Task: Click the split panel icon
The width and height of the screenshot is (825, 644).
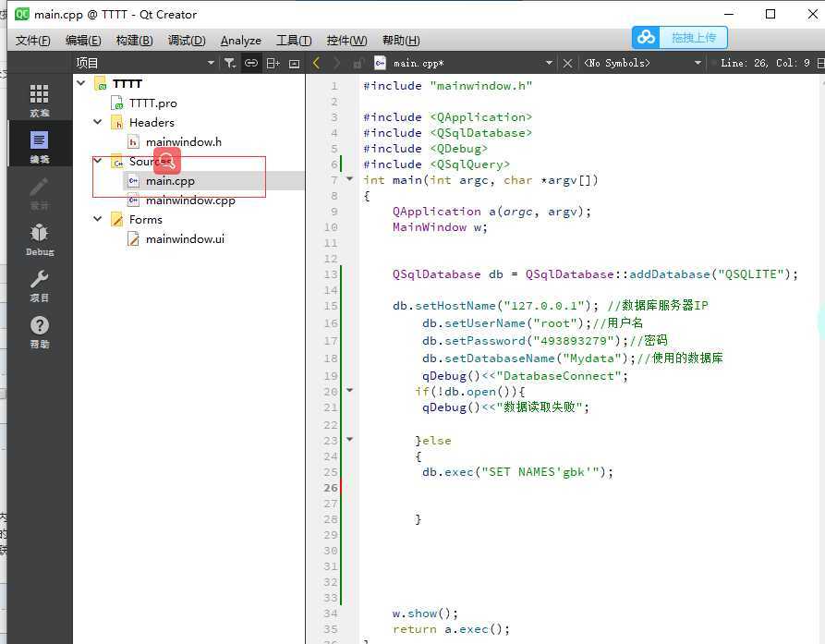Action: (x=273, y=63)
